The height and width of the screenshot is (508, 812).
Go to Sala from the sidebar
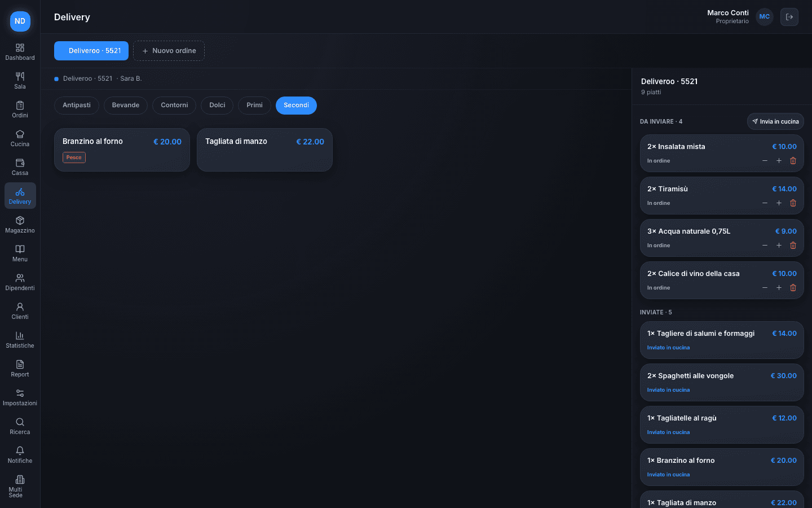tap(20, 81)
